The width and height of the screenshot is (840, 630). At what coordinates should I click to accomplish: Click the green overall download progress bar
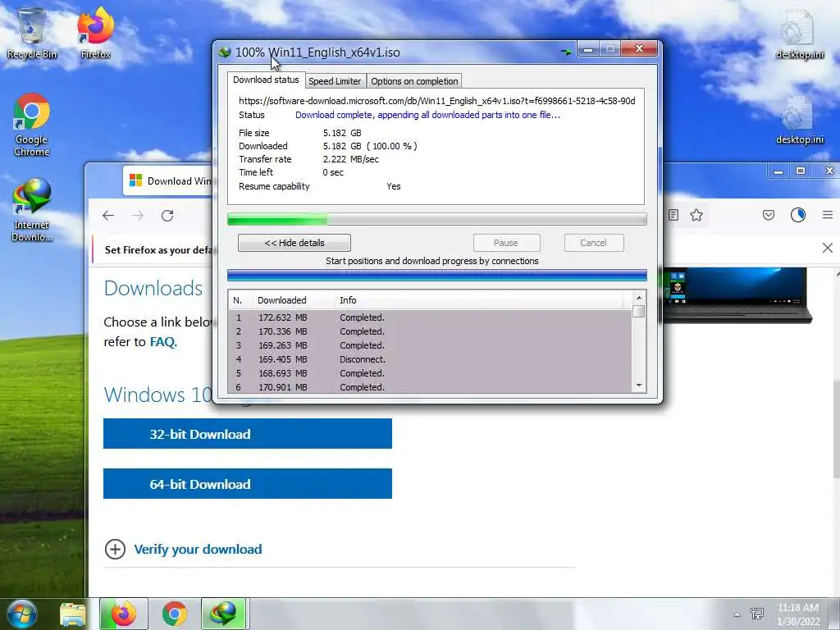click(x=436, y=219)
